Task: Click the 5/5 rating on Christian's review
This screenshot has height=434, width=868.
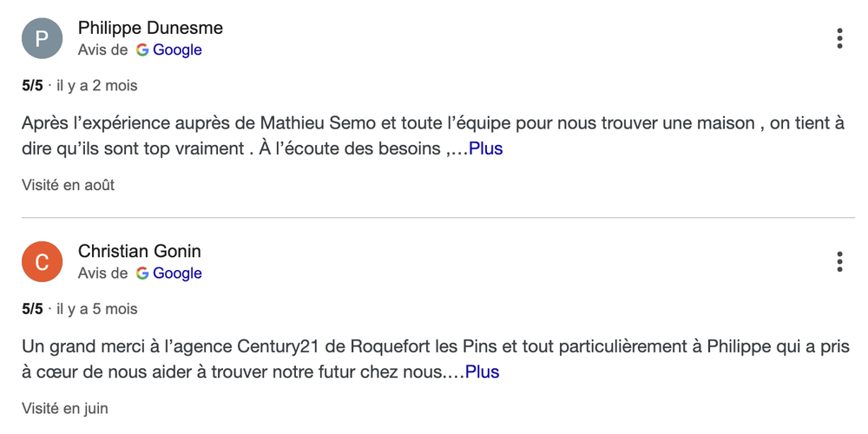Action: click(x=32, y=309)
